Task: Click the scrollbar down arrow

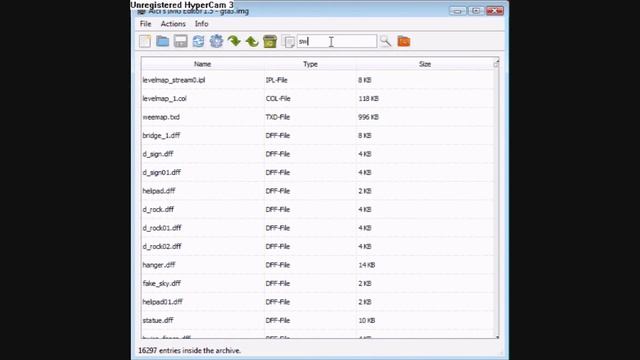Action: coord(497,337)
